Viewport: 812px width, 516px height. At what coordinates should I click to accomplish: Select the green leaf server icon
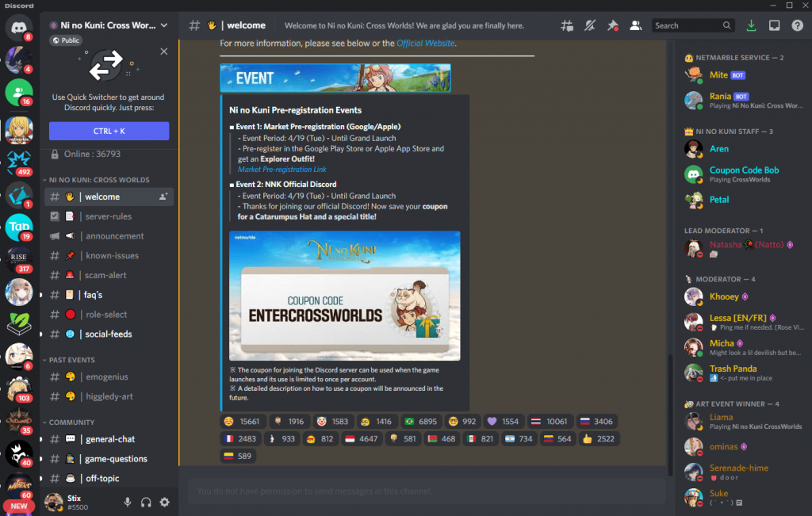(x=19, y=324)
